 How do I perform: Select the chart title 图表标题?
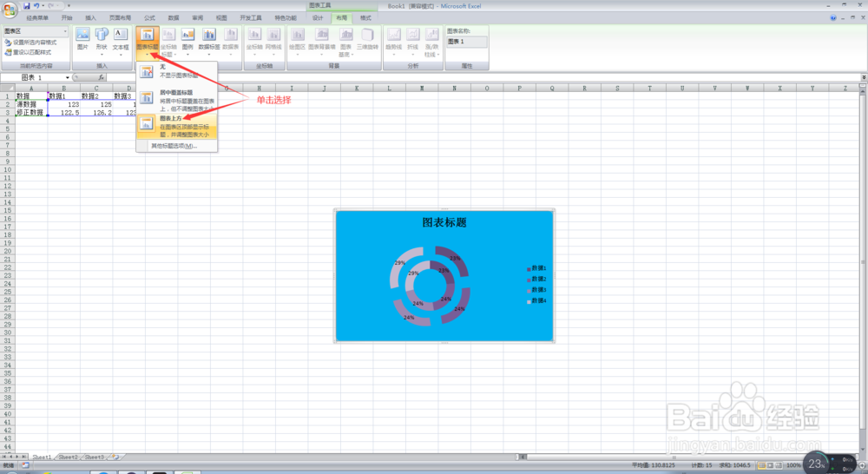point(444,222)
